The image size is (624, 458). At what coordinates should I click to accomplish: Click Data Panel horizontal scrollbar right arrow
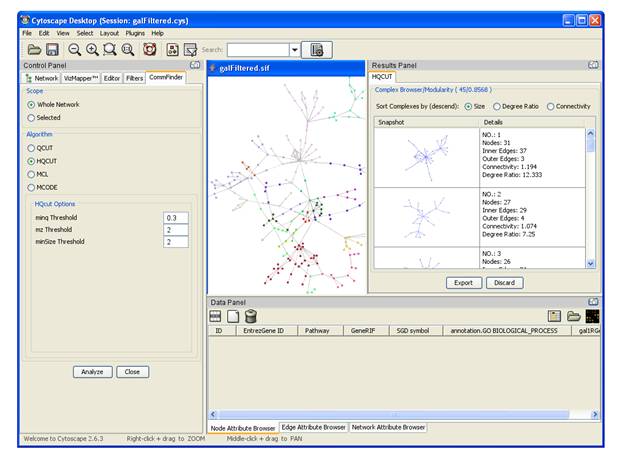pos(595,415)
